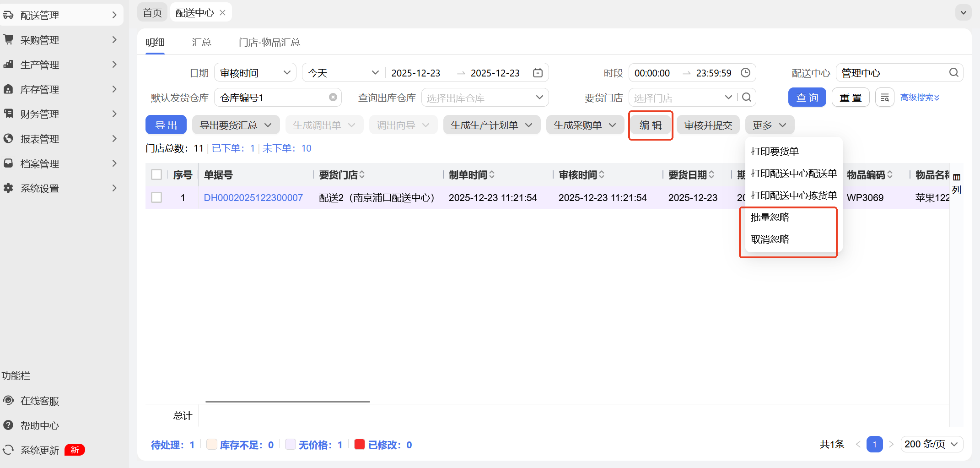Click the 系统设置 gear icon
The image size is (980, 468).
pyautogui.click(x=8, y=188)
